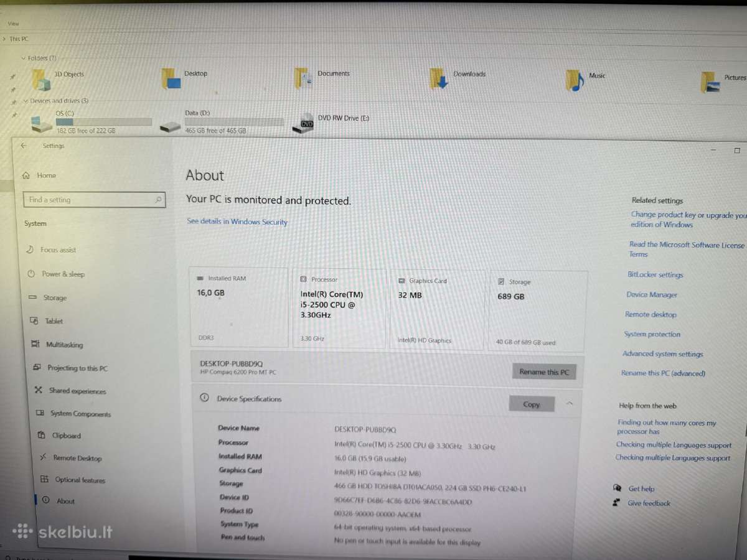
Task: Open the Desktop folder in File Explorer
Action: (x=184, y=78)
